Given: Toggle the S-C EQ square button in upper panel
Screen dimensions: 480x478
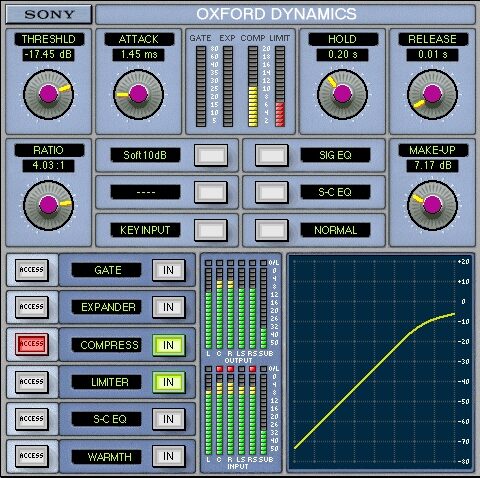Looking at the screenshot, I should click(272, 192).
